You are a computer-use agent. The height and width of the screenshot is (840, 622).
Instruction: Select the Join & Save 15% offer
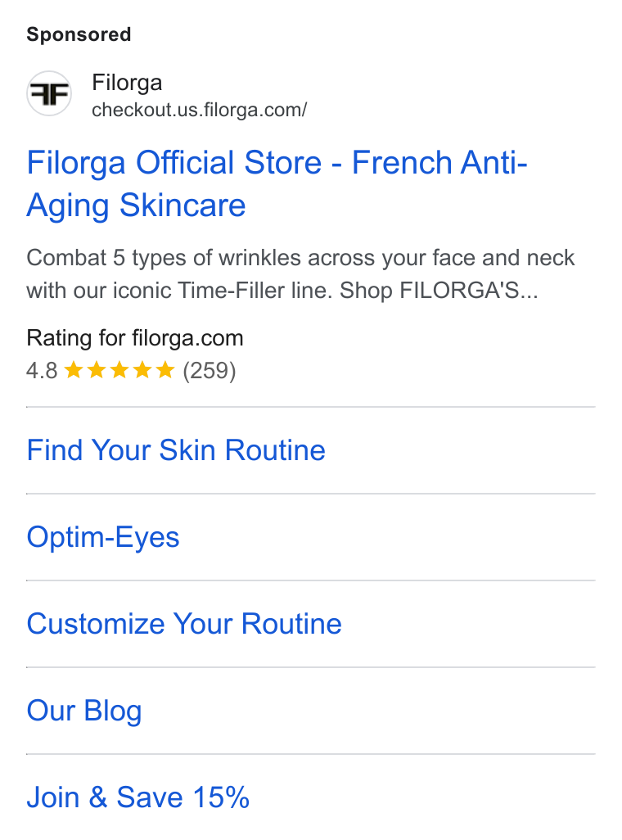pyautogui.click(x=138, y=797)
